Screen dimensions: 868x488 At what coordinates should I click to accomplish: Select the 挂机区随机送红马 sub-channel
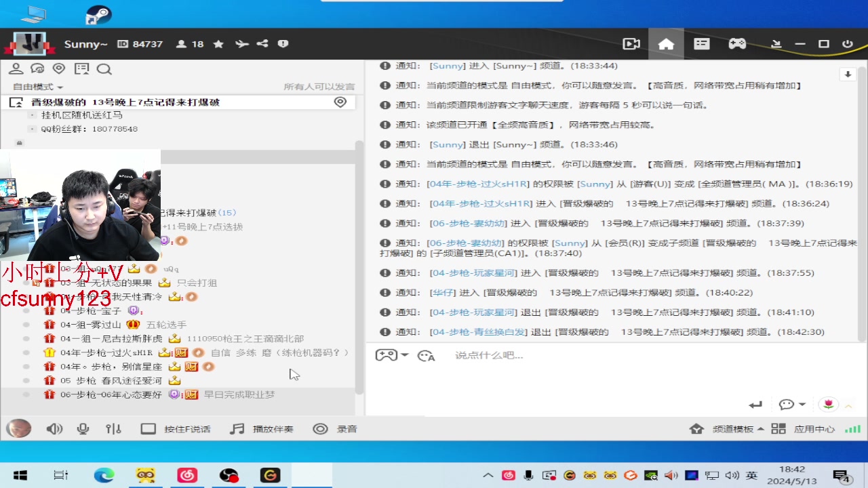82,115
